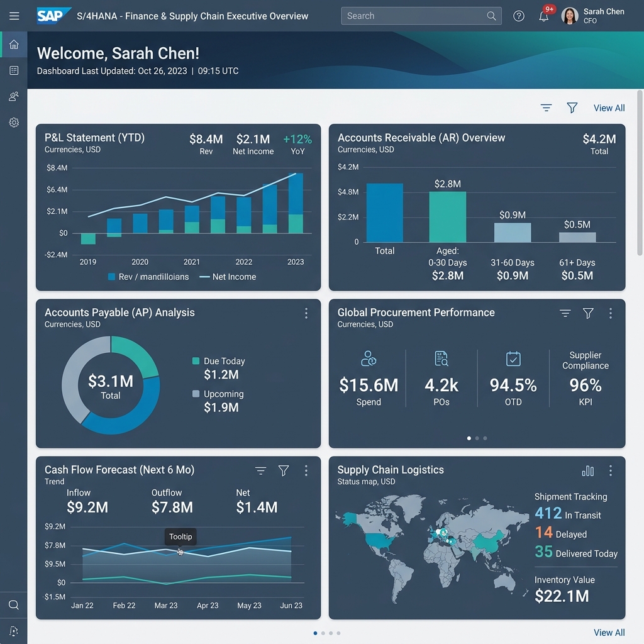Click the 2023 bar in P&L chart
The image size is (644, 644).
coord(296,203)
